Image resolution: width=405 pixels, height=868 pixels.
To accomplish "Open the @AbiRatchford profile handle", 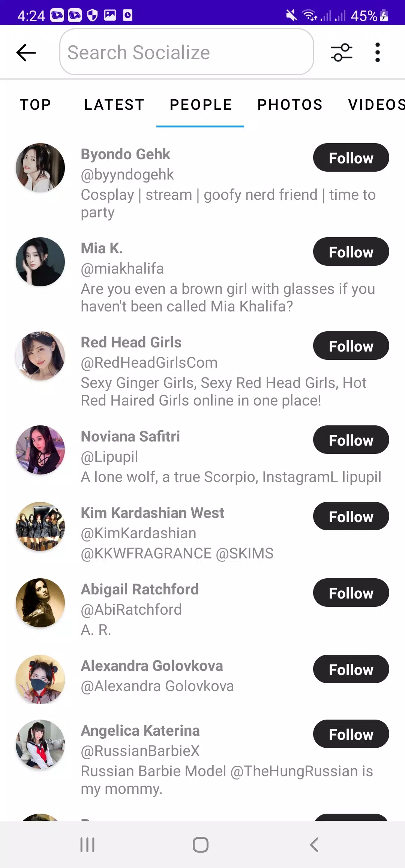I will click(x=131, y=610).
